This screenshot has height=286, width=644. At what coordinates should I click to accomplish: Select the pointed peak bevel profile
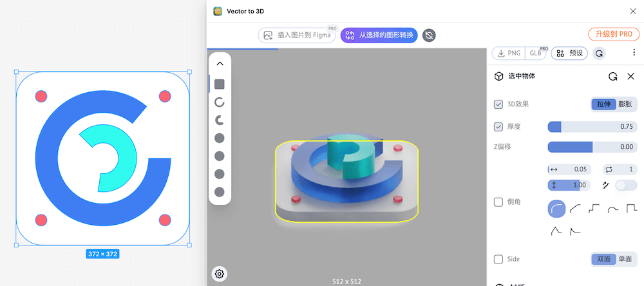556,231
